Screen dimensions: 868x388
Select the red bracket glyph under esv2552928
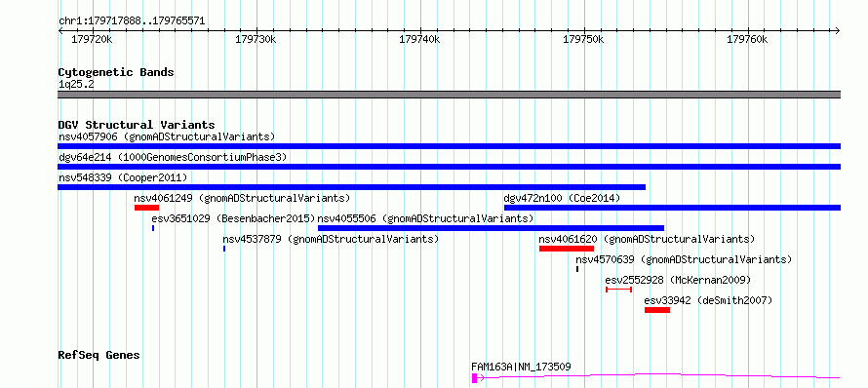click(x=619, y=290)
